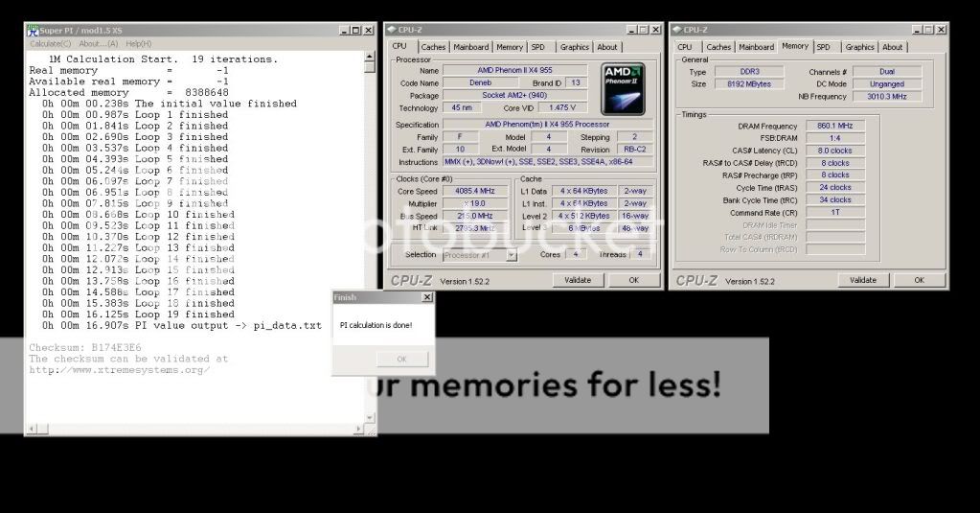Click the Command Rate value 1T

coord(835,213)
